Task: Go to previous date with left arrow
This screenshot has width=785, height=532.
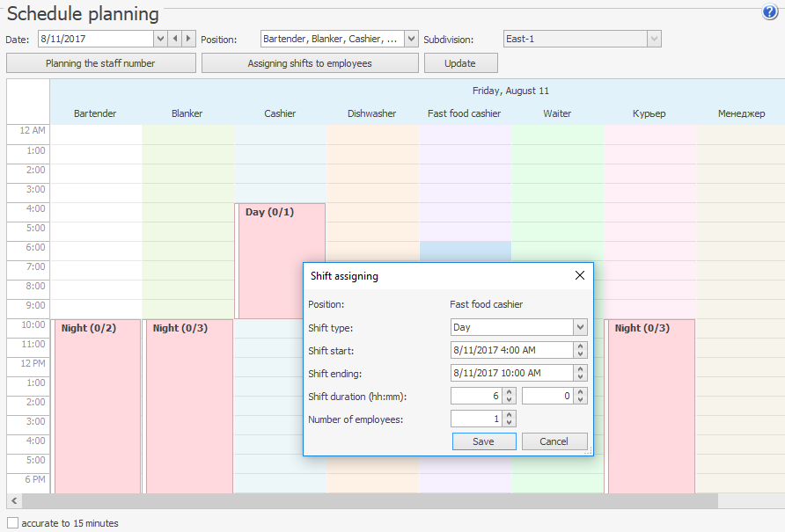Action: click(x=174, y=39)
